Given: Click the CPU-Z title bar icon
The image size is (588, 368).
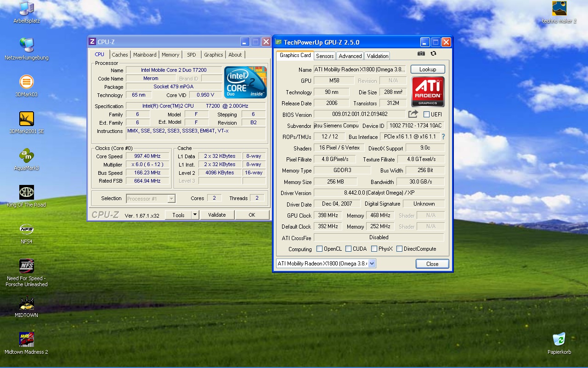Looking at the screenshot, I should (x=92, y=42).
